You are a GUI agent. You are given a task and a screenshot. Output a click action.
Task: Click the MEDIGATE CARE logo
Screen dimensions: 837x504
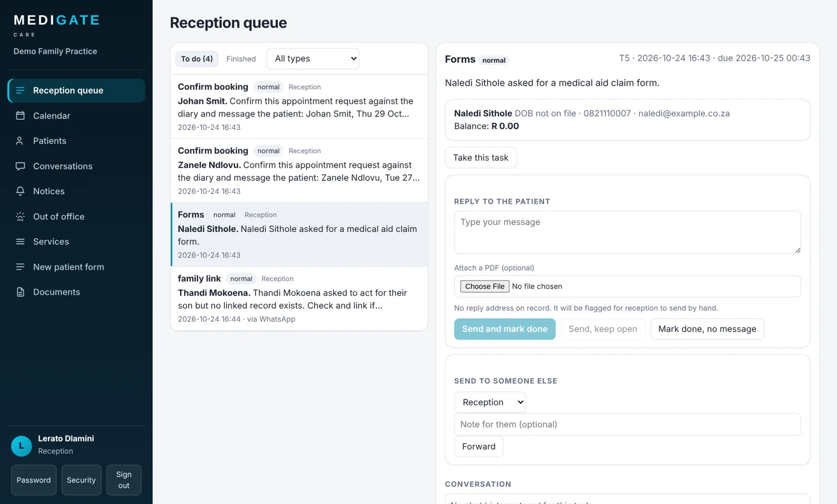(x=56, y=26)
